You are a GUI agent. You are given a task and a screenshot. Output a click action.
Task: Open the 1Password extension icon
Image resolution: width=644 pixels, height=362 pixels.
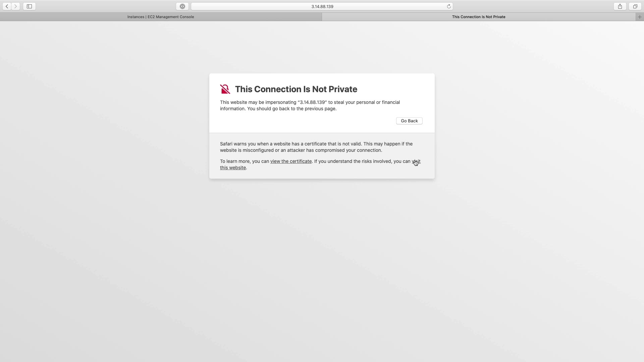pos(182,6)
